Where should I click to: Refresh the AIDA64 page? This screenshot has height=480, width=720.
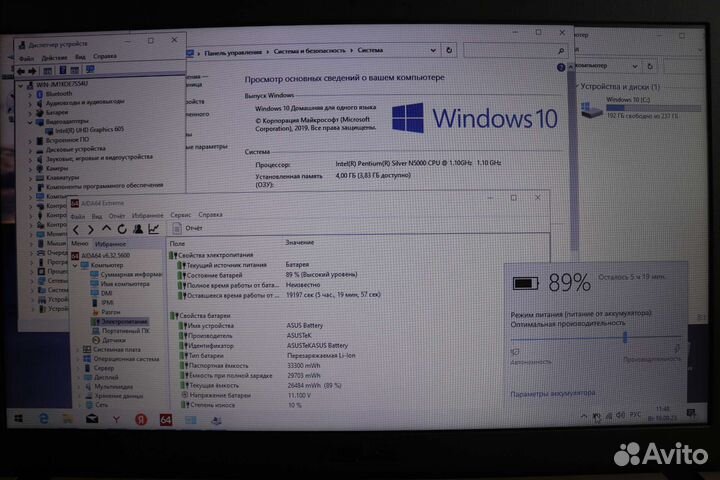coord(122,229)
